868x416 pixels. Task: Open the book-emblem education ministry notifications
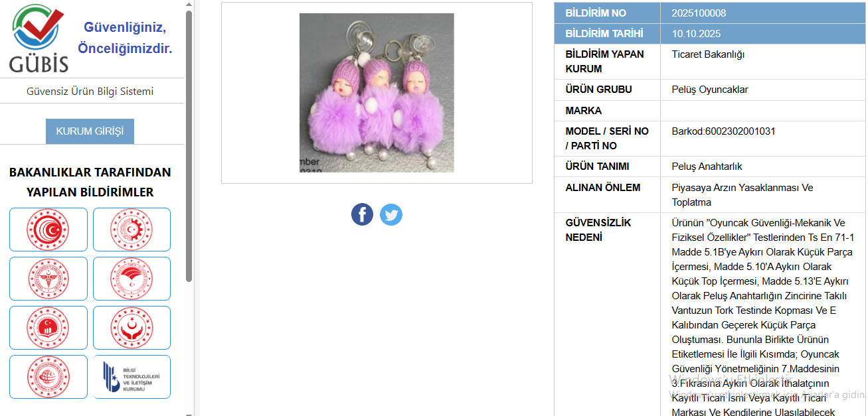coord(48,328)
